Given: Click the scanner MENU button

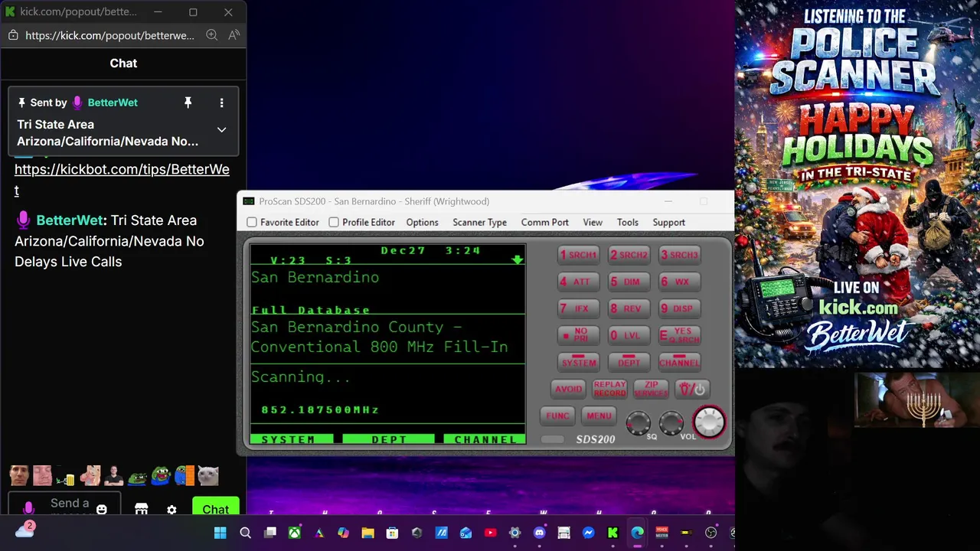Looking at the screenshot, I should pos(599,416).
